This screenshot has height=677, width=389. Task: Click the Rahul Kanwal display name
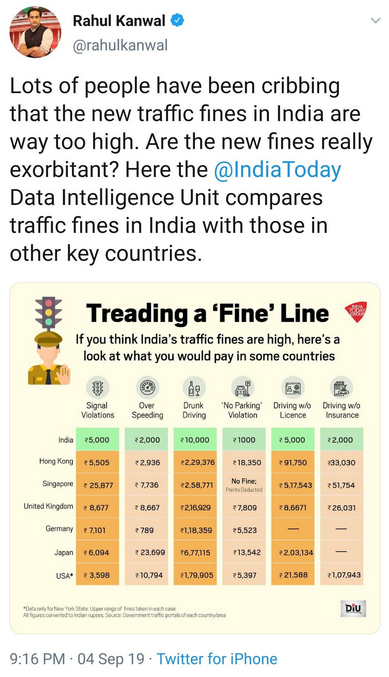click(119, 20)
